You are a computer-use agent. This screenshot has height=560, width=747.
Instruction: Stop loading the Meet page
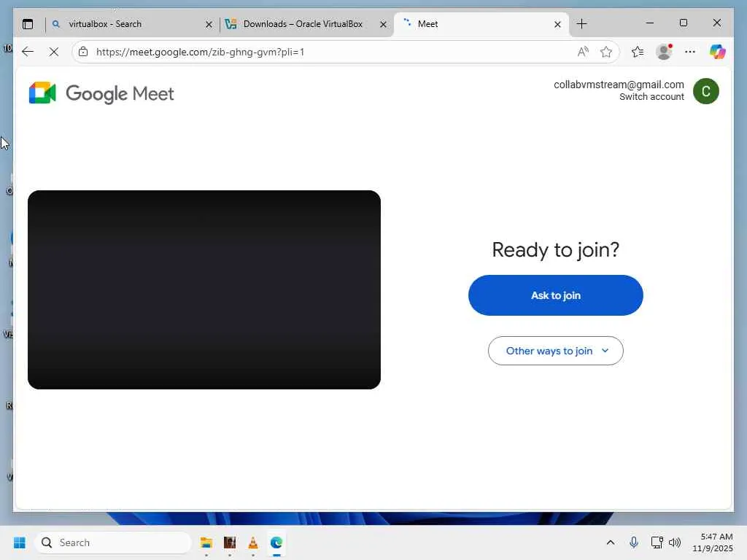pos(54,52)
